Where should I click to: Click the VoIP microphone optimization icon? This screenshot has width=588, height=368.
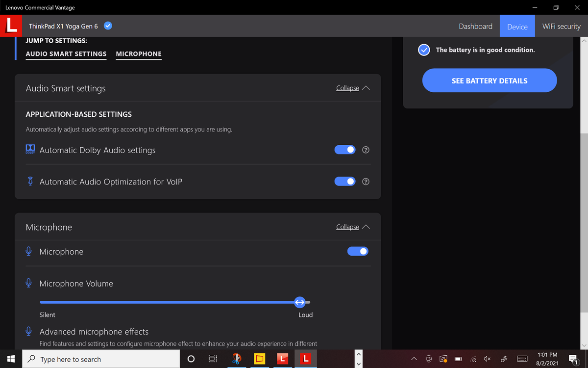coord(30,182)
